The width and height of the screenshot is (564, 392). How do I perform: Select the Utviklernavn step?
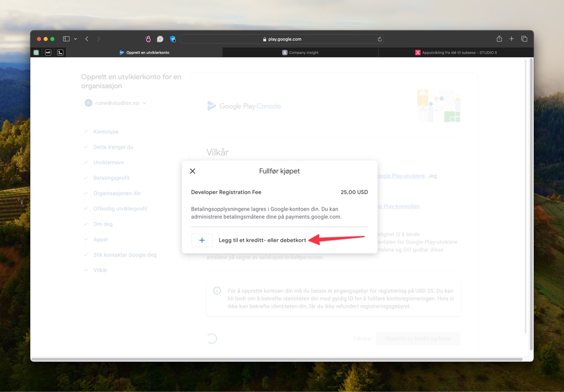(x=109, y=163)
